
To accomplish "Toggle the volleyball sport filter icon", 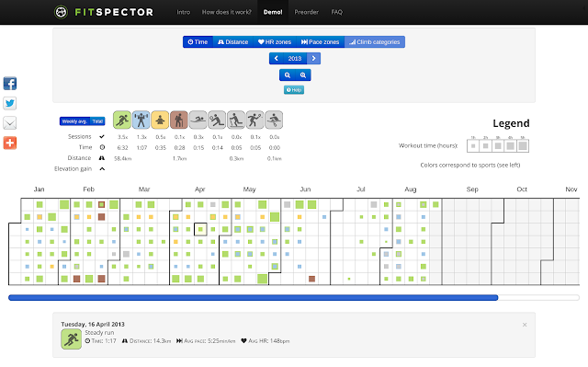I will [x=217, y=120].
